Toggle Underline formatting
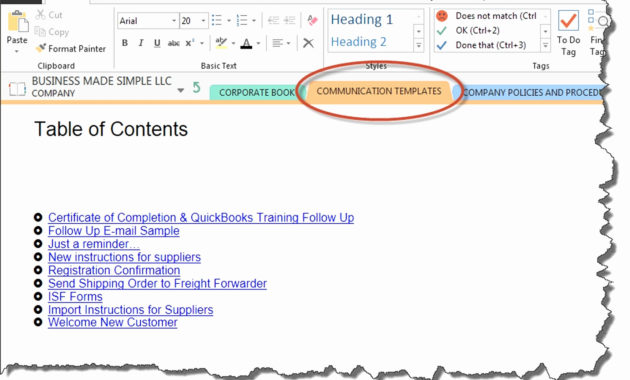630x380 pixels. (x=157, y=43)
